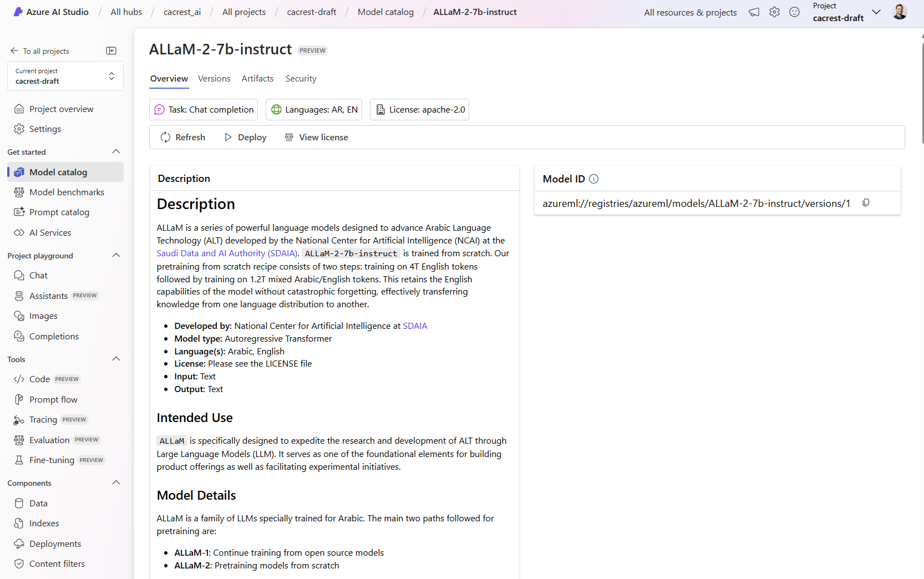
Task: Switch to the Artifacts tab
Action: (257, 79)
